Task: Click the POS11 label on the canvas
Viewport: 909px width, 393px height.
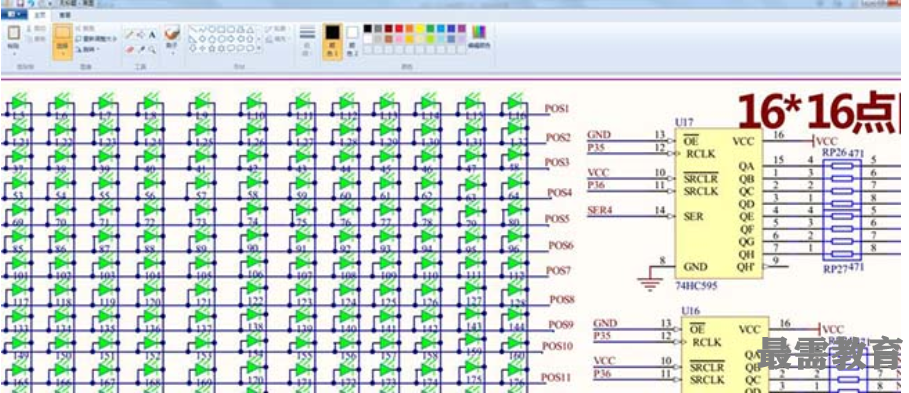Action: 557,377
